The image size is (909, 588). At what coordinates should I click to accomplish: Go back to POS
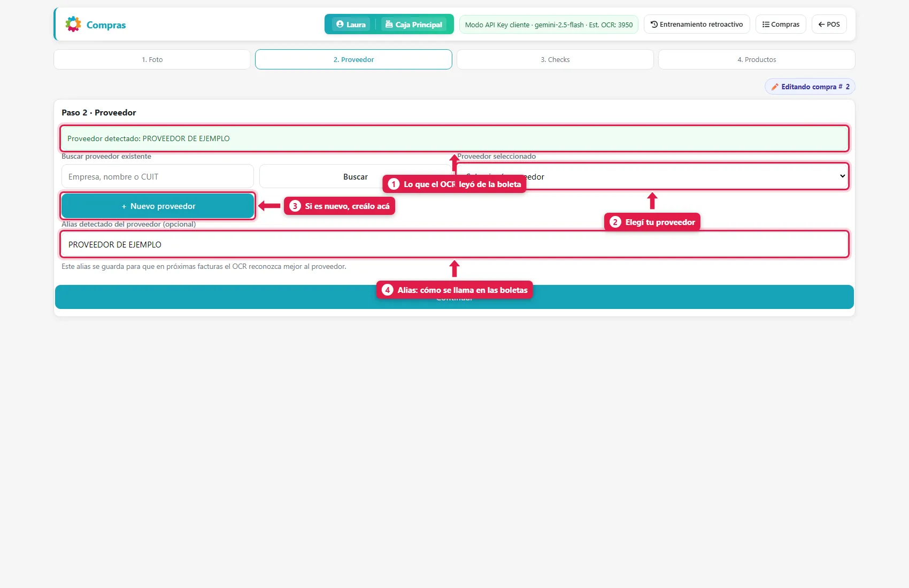[x=829, y=24]
